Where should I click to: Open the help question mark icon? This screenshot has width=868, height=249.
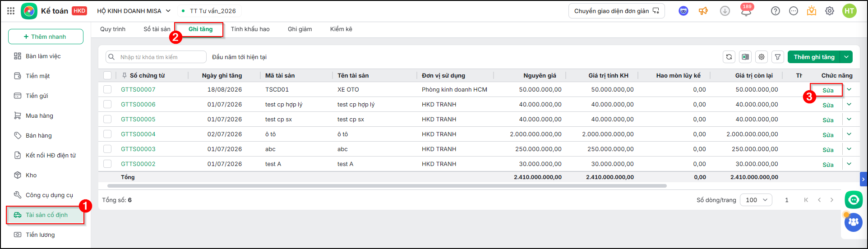coord(776,11)
